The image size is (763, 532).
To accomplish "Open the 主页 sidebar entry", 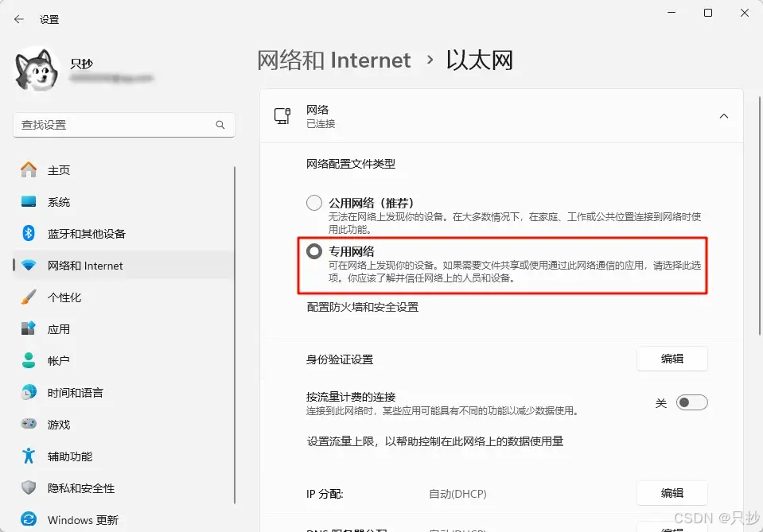I will tap(123, 169).
